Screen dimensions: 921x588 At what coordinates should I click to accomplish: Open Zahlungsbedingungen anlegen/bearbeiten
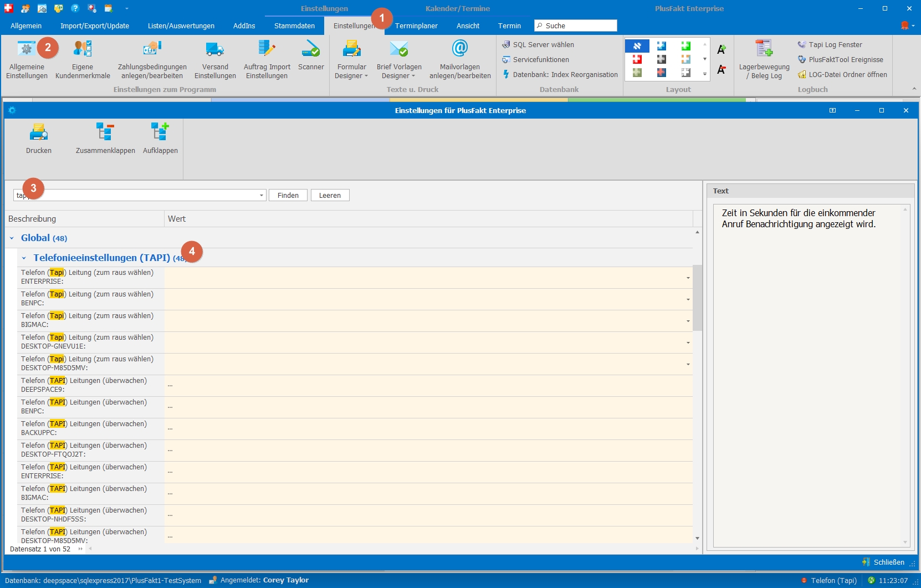click(152, 59)
